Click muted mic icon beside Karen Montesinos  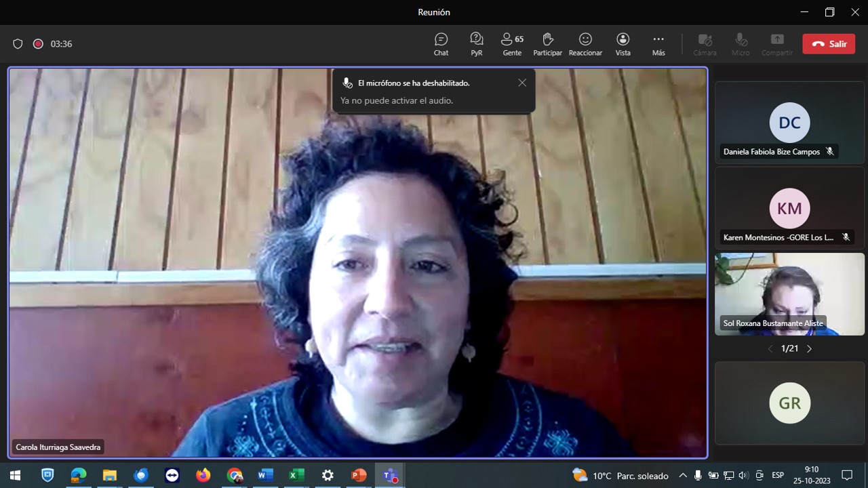tap(846, 238)
